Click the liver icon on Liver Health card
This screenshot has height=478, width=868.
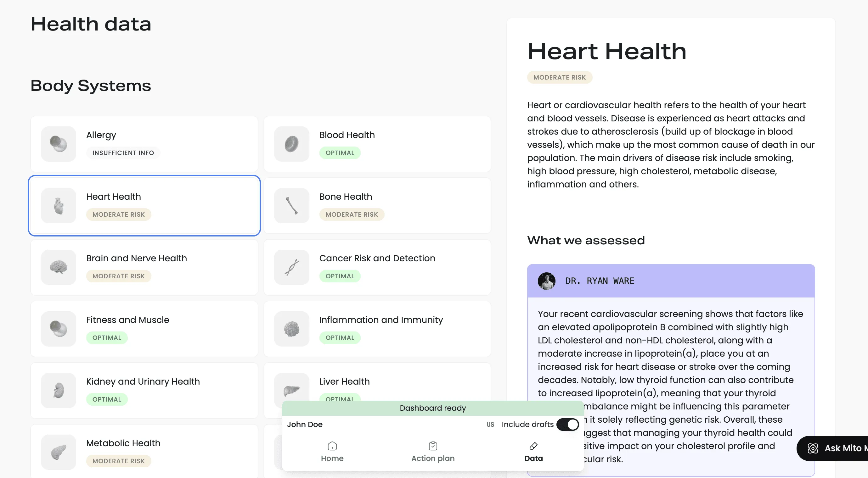tap(291, 391)
